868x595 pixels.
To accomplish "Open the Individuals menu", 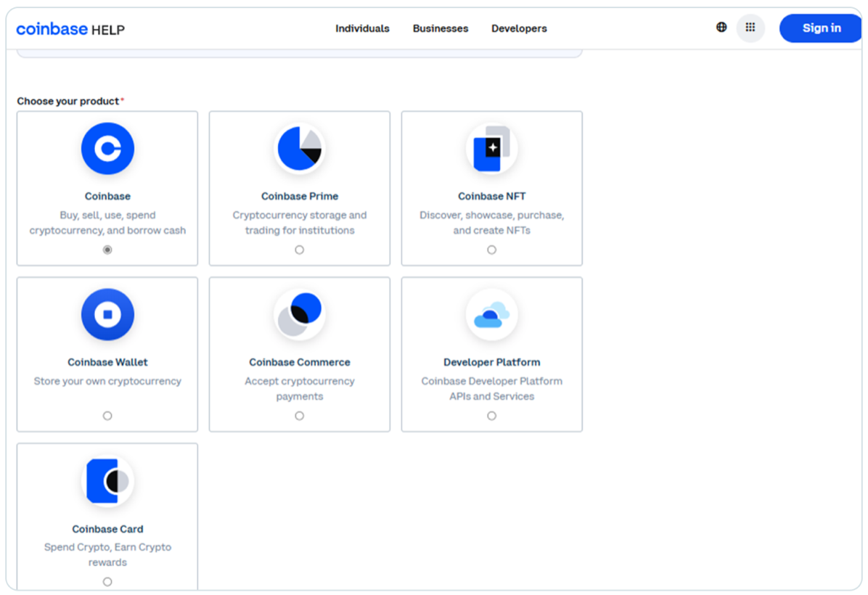I will (x=362, y=28).
